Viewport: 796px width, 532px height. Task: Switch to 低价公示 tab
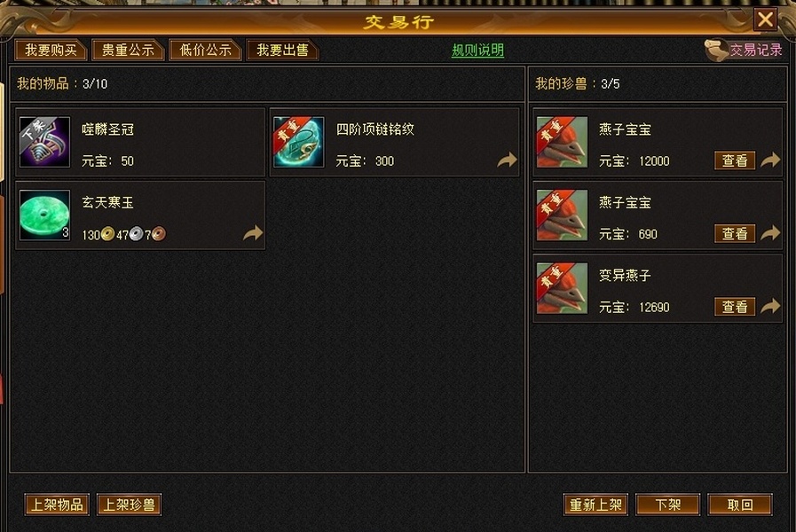(205, 51)
